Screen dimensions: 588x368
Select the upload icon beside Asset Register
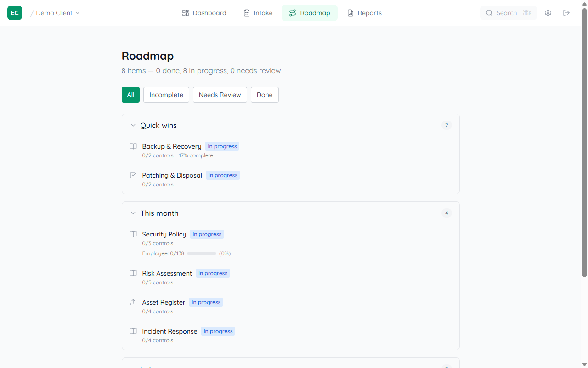click(133, 302)
